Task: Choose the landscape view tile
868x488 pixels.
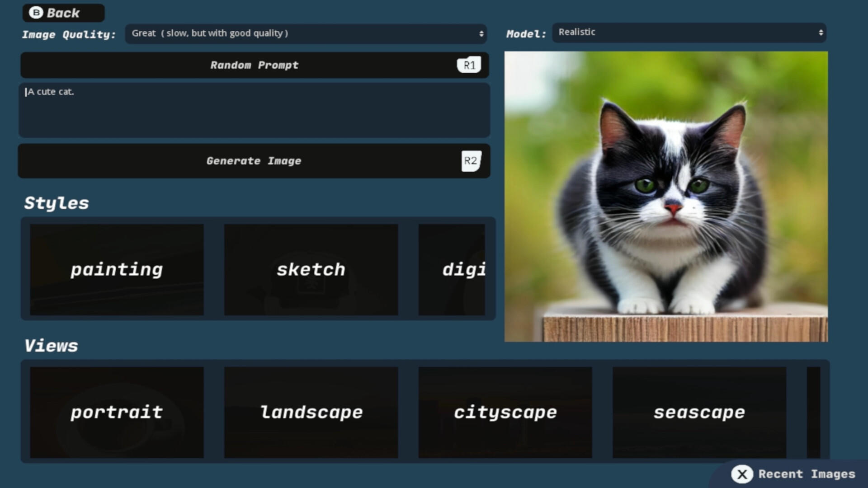Action: (x=311, y=412)
